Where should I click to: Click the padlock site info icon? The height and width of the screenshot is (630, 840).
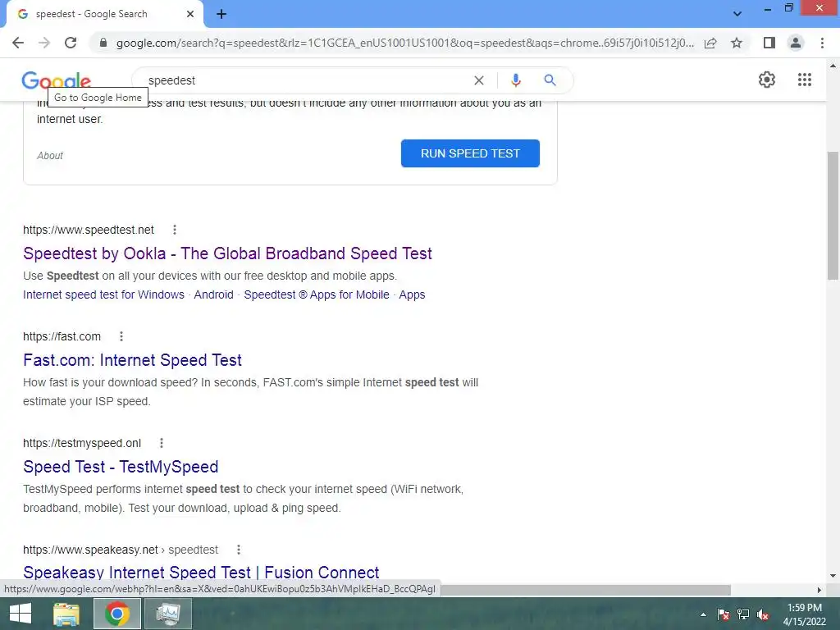pos(103,43)
